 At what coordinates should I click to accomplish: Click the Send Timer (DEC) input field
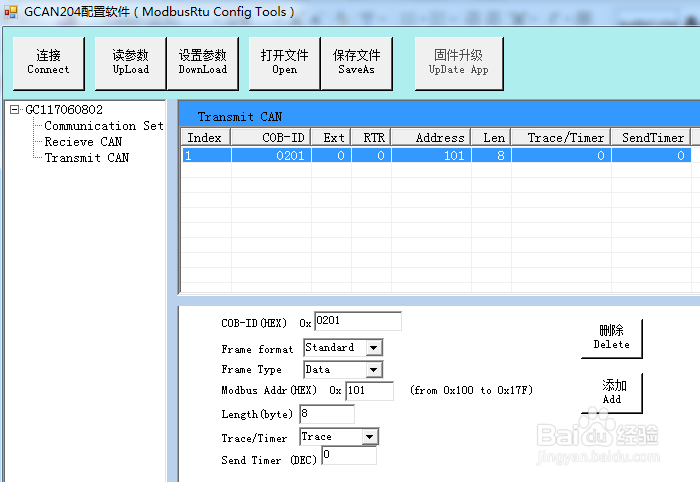349,455
